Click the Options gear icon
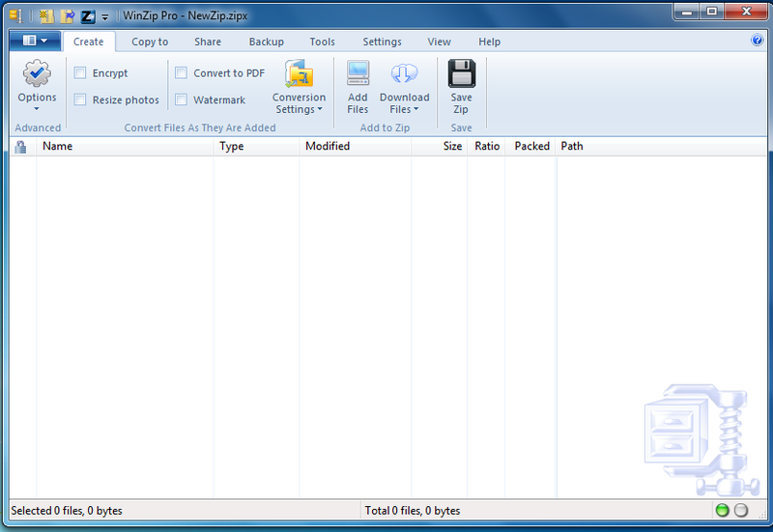This screenshot has height=532, width=773. (x=37, y=73)
